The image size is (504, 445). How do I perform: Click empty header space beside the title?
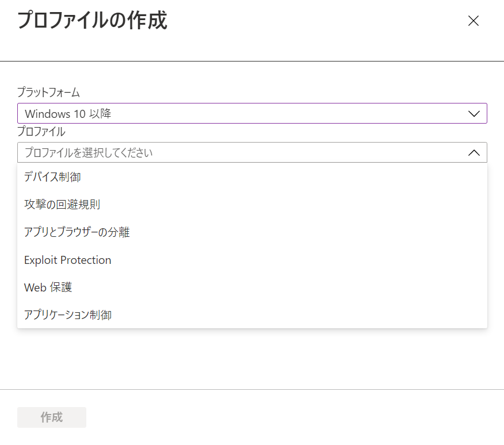click(315, 21)
